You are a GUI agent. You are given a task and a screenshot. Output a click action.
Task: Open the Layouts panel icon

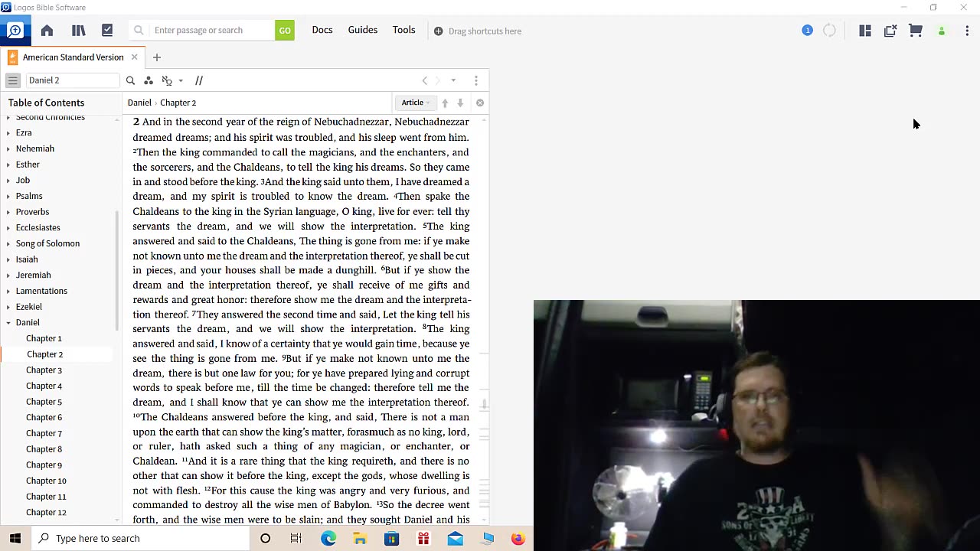click(865, 31)
